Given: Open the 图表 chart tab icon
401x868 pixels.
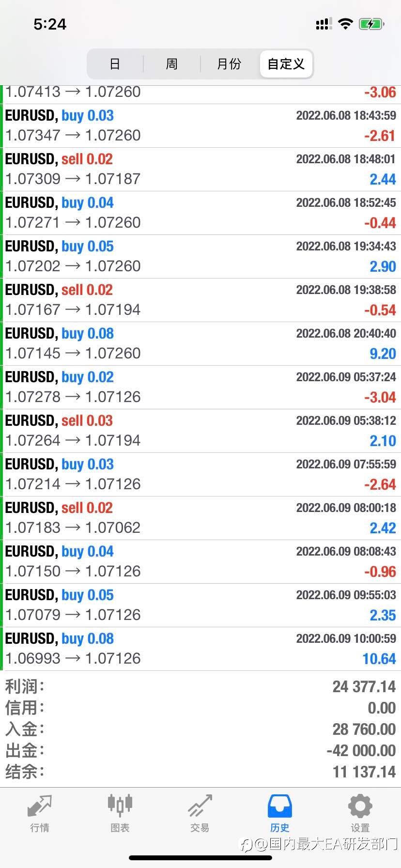Looking at the screenshot, I should (x=120, y=806).
